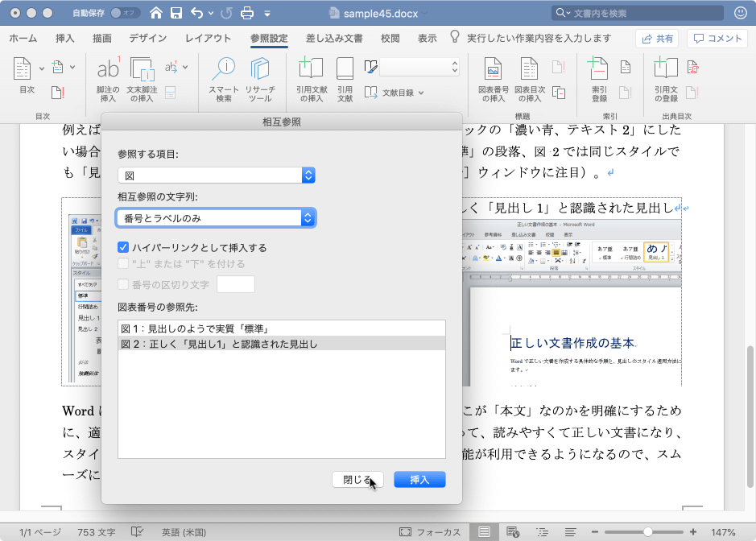Expand add-text dropdown arrow beside 目次
Viewport: 756px width, 541px height.
pyautogui.click(x=72, y=67)
